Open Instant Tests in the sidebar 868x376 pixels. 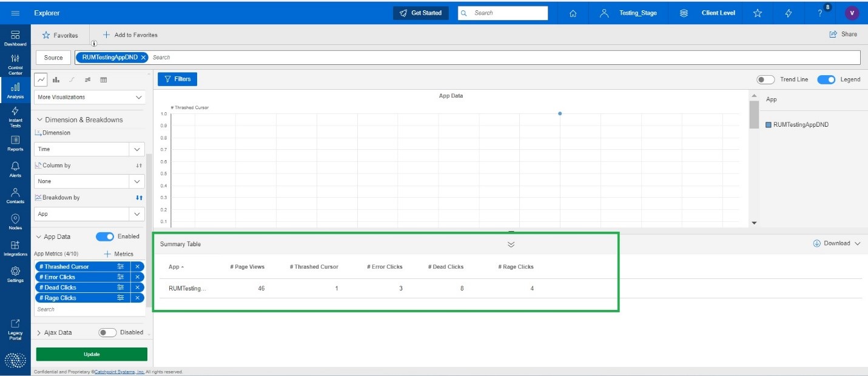click(15, 117)
